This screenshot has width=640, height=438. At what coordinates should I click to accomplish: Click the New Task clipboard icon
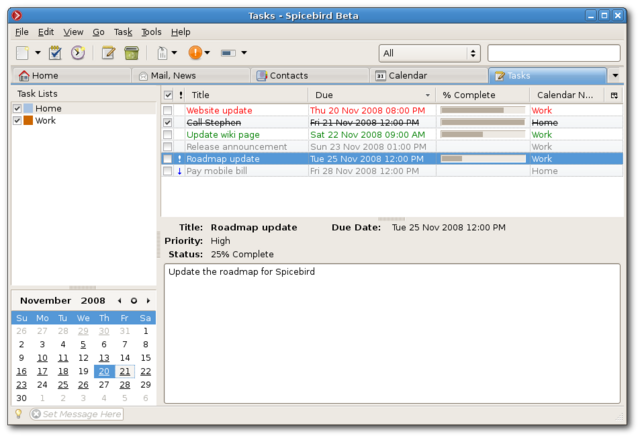[55, 53]
